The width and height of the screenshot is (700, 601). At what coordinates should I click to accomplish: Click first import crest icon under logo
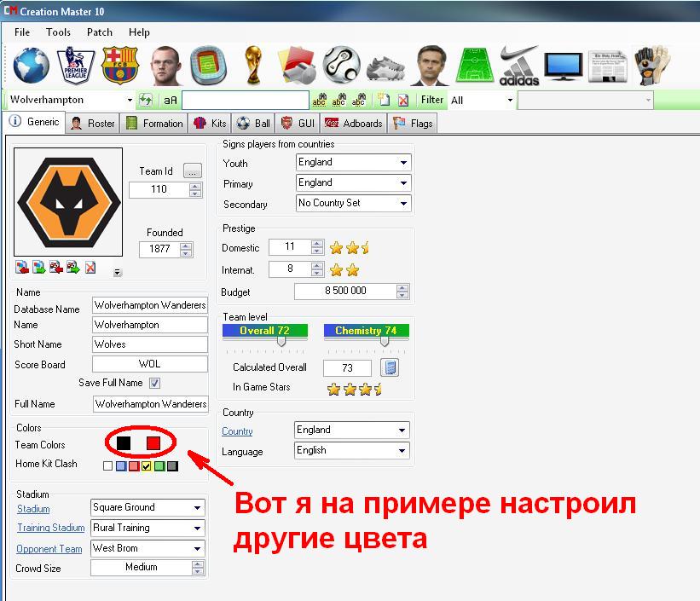tap(22, 268)
